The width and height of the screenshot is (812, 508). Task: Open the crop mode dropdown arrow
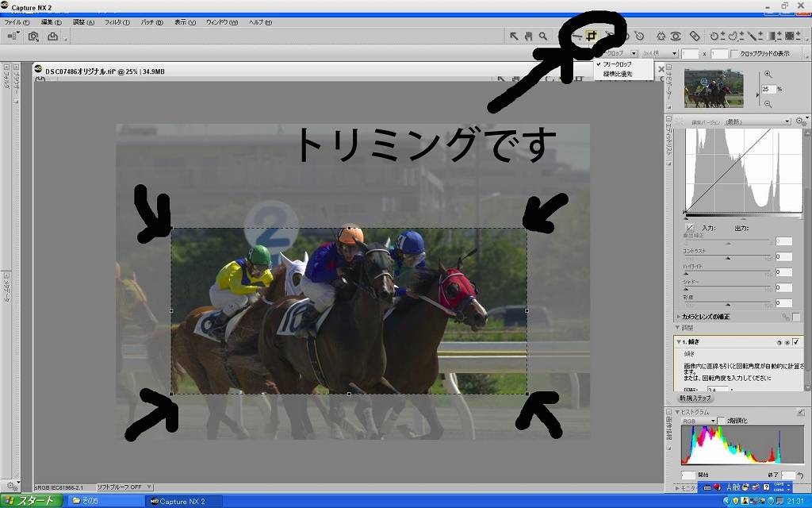(634, 53)
